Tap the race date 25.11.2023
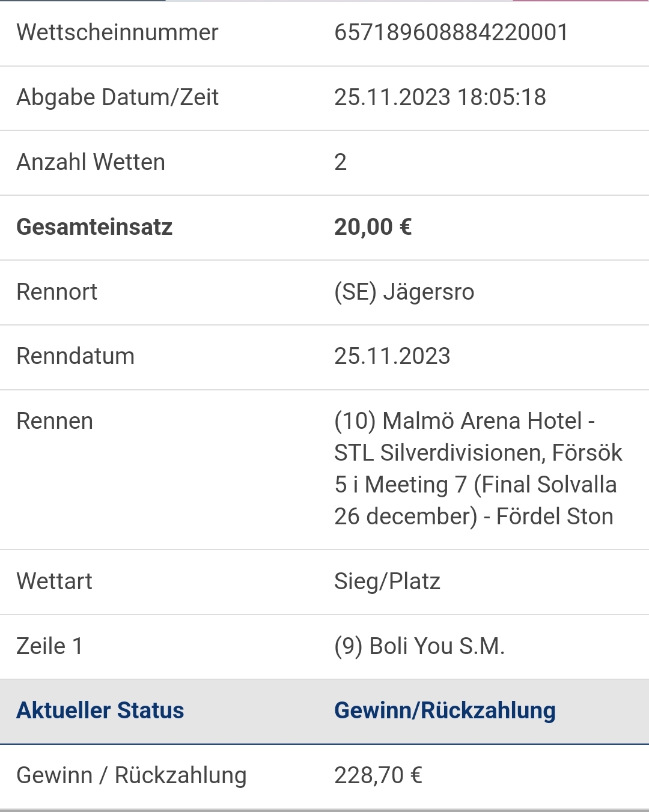649x812 pixels. click(392, 356)
